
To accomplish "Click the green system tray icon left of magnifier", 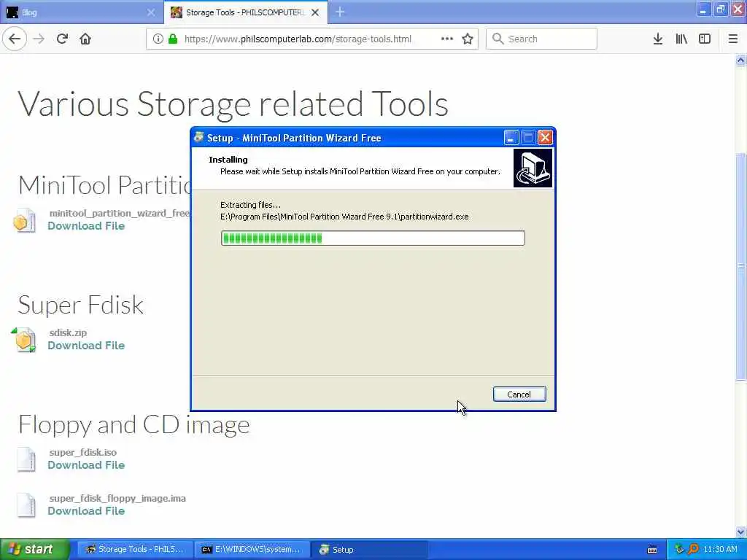I will point(679,549).
